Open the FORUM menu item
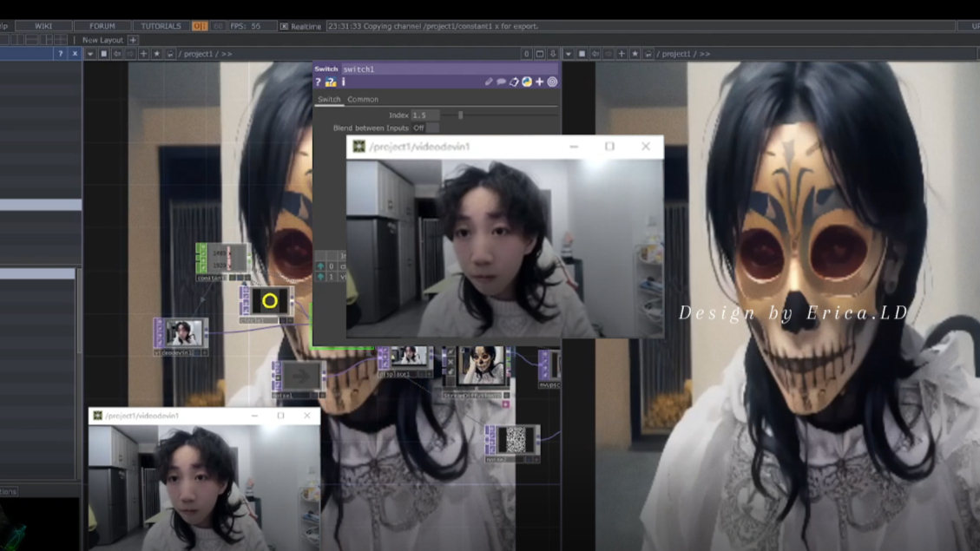Viewport: 980px width, 551px height. coord(102,26)
